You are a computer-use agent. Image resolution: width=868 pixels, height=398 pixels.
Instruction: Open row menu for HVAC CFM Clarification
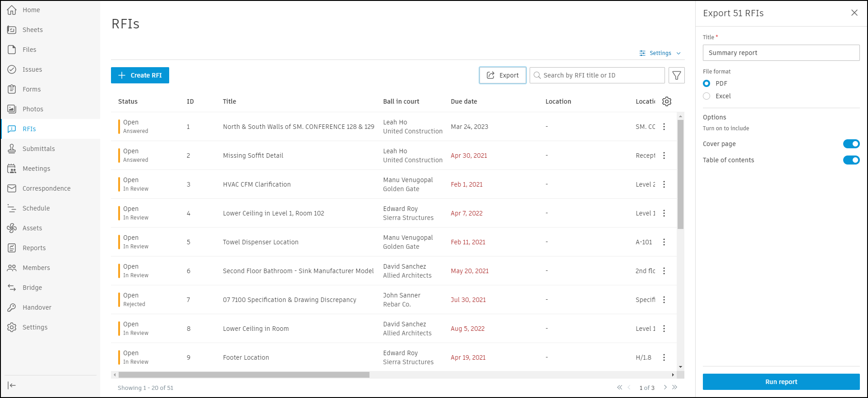664,184
